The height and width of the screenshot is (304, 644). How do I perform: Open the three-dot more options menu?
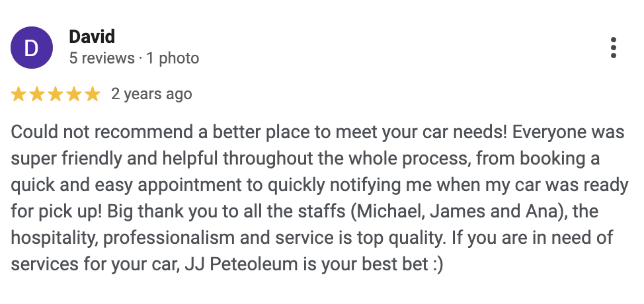click(x=614, y=48)
